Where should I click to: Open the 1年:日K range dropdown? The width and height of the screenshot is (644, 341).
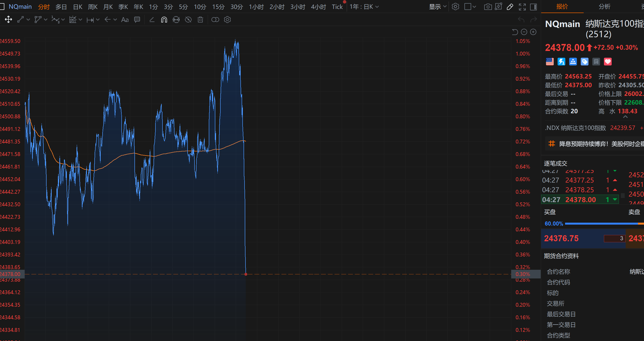point(364,7)
